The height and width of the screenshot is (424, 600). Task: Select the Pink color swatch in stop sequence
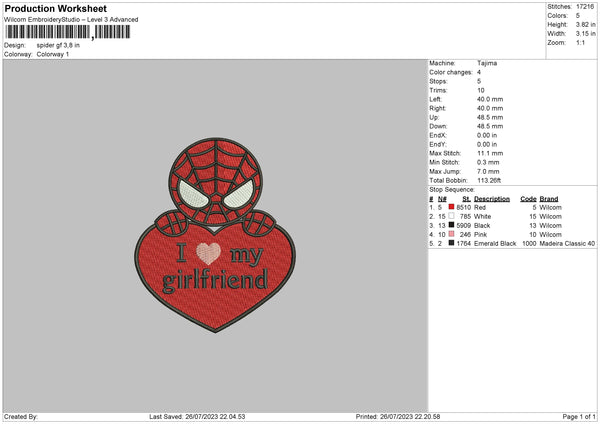click(452, 234)
